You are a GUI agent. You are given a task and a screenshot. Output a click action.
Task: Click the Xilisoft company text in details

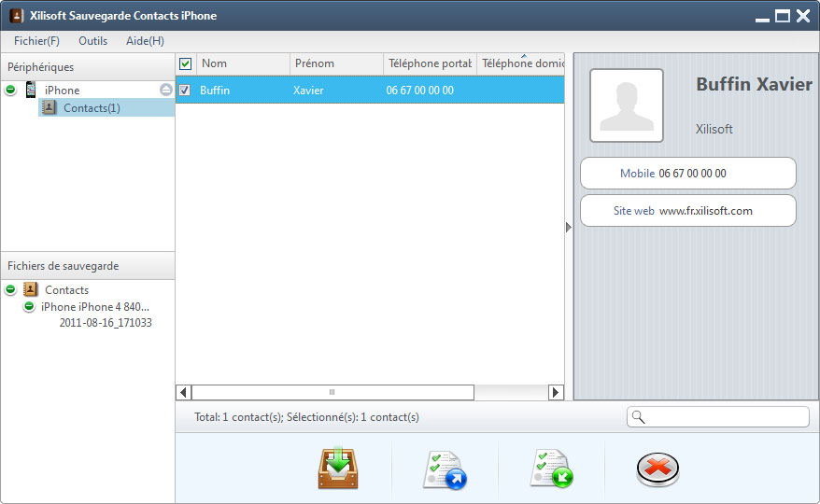(714, 129)
